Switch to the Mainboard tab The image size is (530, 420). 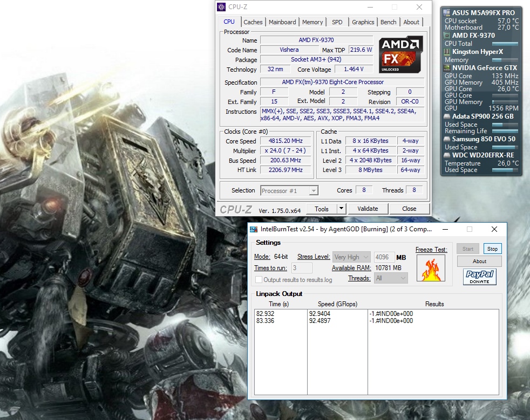point(282,22)
